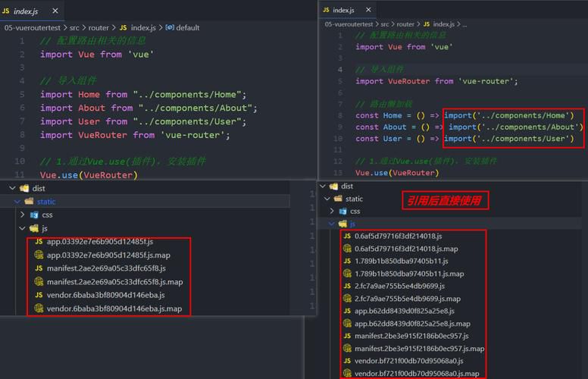This screenshot has height=379, width=588.
Task: Open 2.fc7a9ae755b5e4db9699.js.map file
Action: [408, 299]
